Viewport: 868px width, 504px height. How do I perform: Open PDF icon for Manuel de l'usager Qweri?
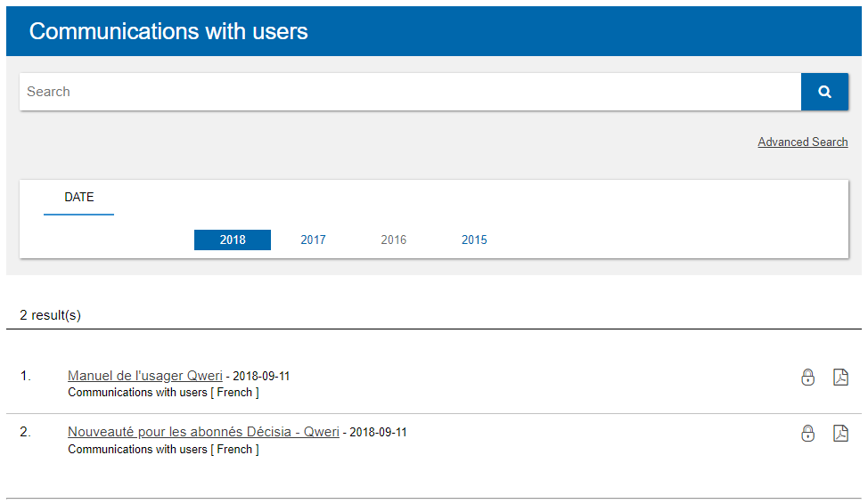tap(840, 377)
